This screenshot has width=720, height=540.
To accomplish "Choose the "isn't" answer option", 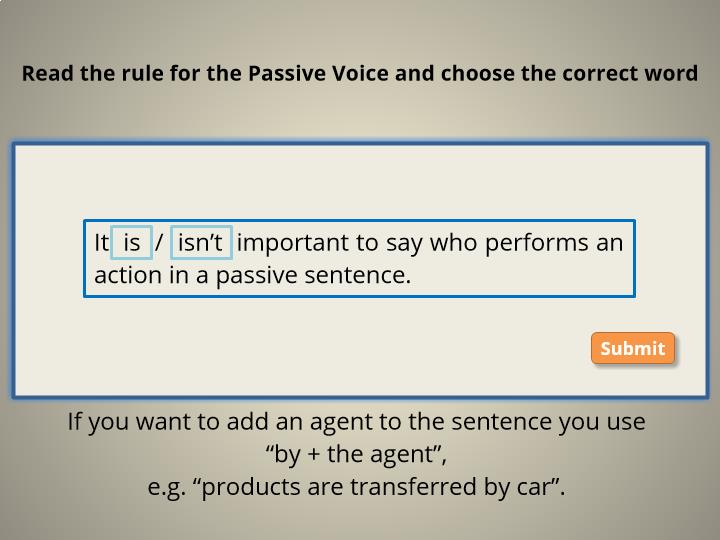I will (201, 242).
